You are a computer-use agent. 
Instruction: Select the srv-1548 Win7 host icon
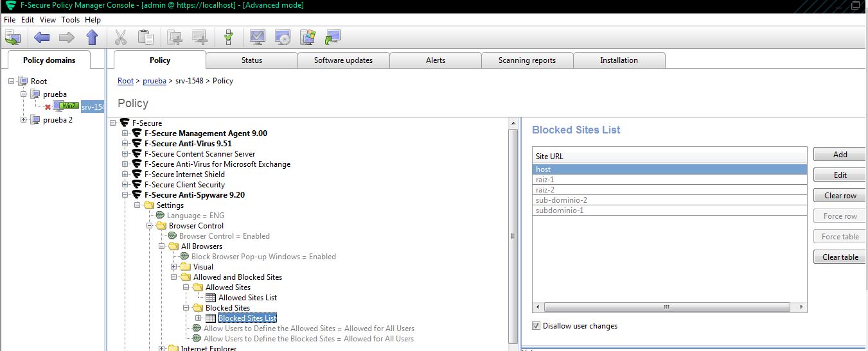pos(66,107)
